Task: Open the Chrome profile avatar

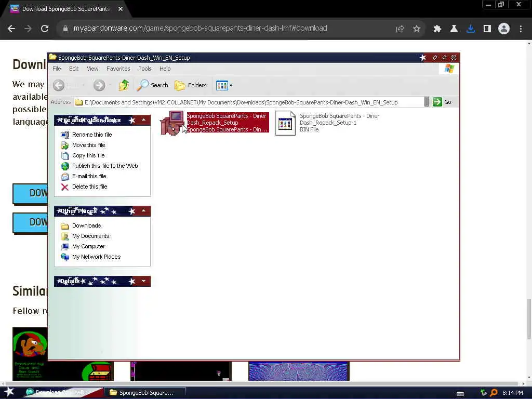Action: coord(504,29)
